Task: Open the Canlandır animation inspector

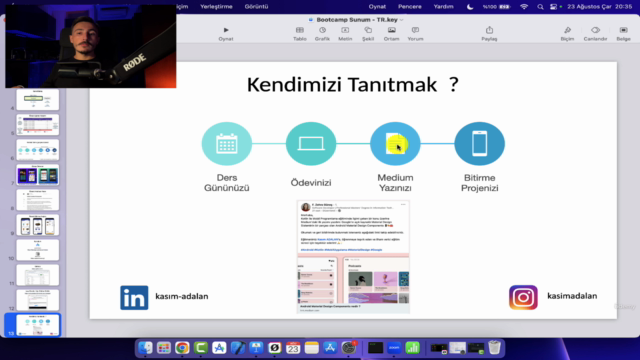Action: [595, 34]
